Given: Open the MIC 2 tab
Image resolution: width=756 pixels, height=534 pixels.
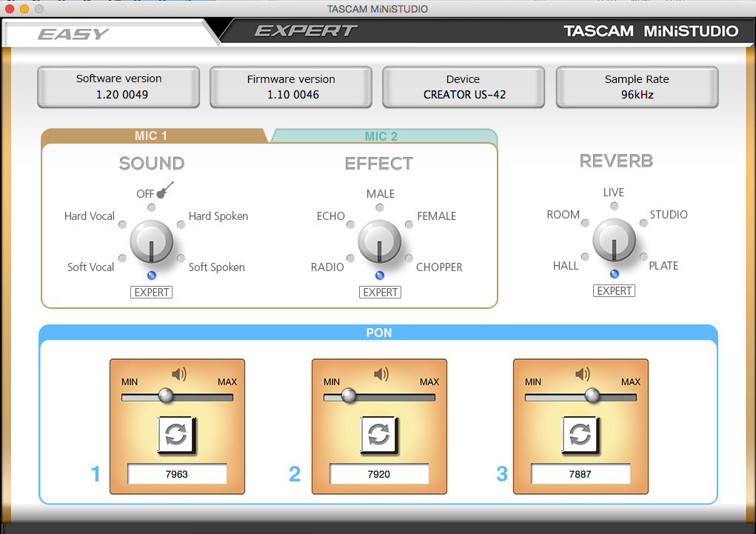Looking at the screenshot, I should 381,136.
